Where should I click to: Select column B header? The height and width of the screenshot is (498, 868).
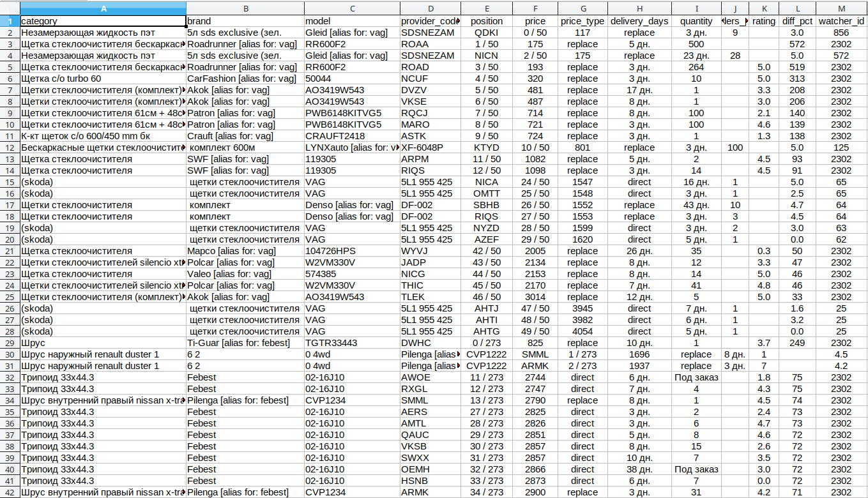[245, 9]
